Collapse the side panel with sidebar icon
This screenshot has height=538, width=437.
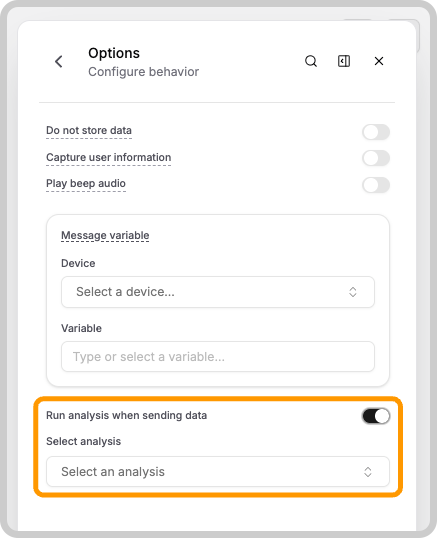click(x=344, y=61)
